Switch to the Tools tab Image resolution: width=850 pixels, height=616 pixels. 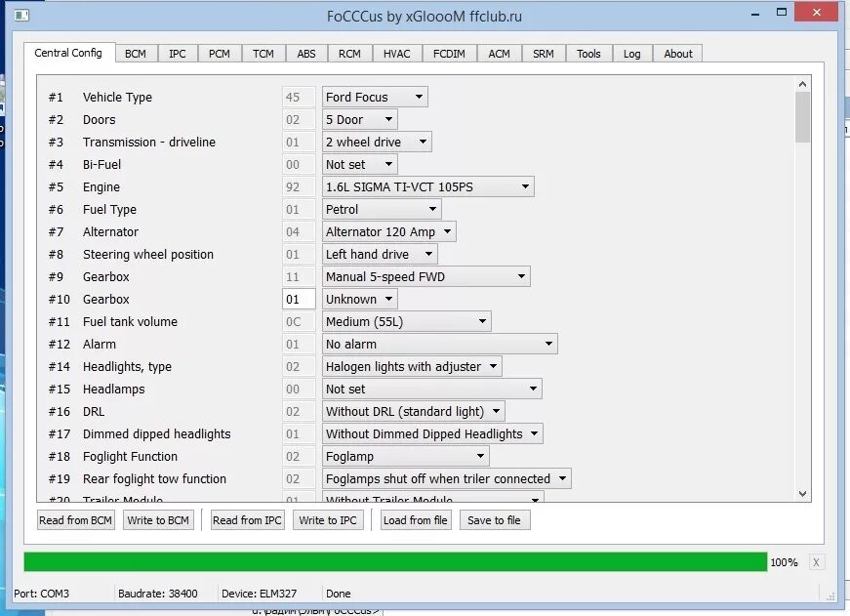click(588, 54)
